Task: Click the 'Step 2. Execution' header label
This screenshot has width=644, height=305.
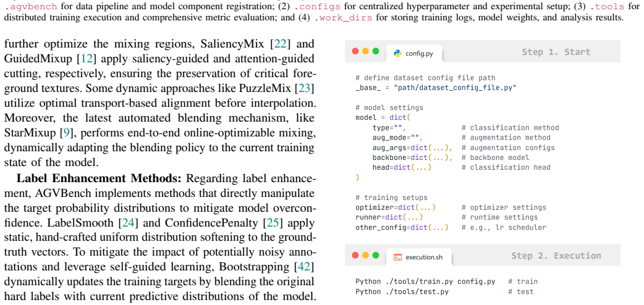Action: pyautogui.click(x=556, y=256)
